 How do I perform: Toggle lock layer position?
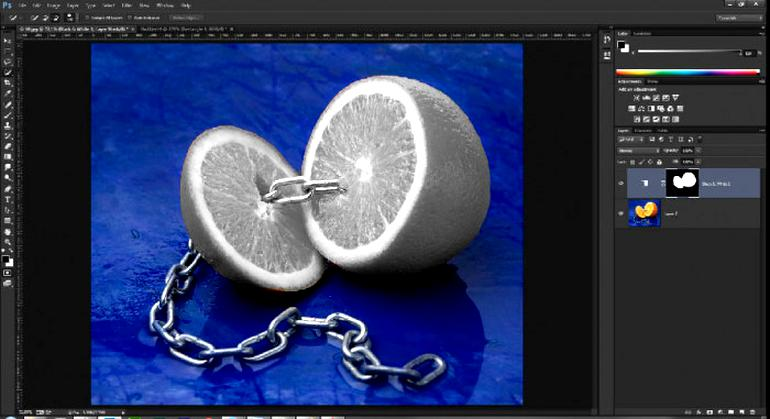[650, 162]
